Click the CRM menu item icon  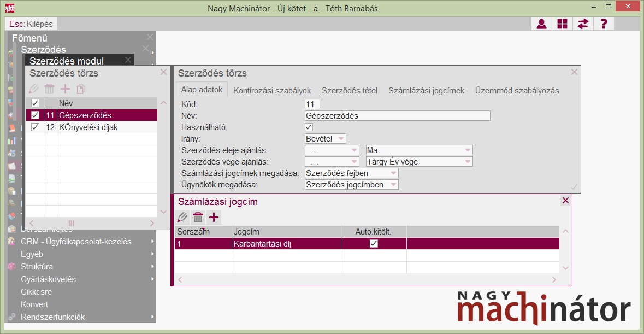[12, 242]
